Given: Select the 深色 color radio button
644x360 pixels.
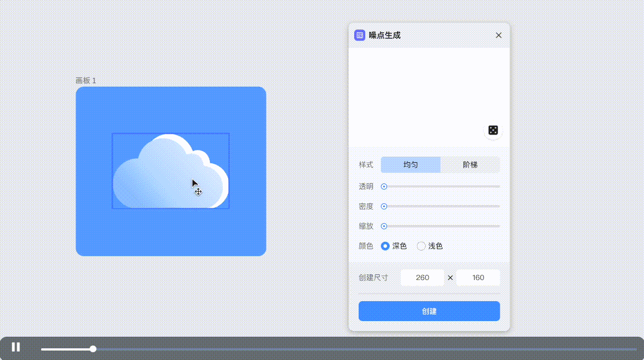Looking at the screenshot, I should coord(385,246).
